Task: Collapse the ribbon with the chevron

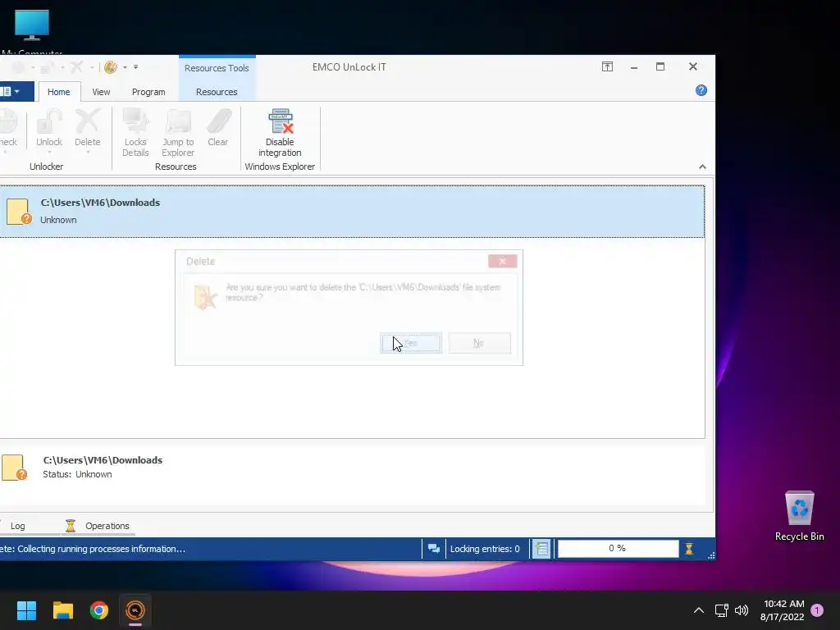Action: pyautogui.click(x=702, y=167)
